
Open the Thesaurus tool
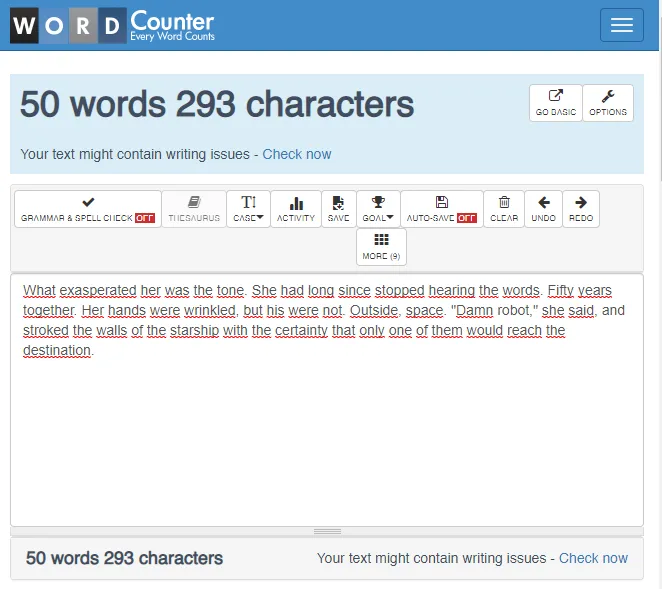(194, 209)
